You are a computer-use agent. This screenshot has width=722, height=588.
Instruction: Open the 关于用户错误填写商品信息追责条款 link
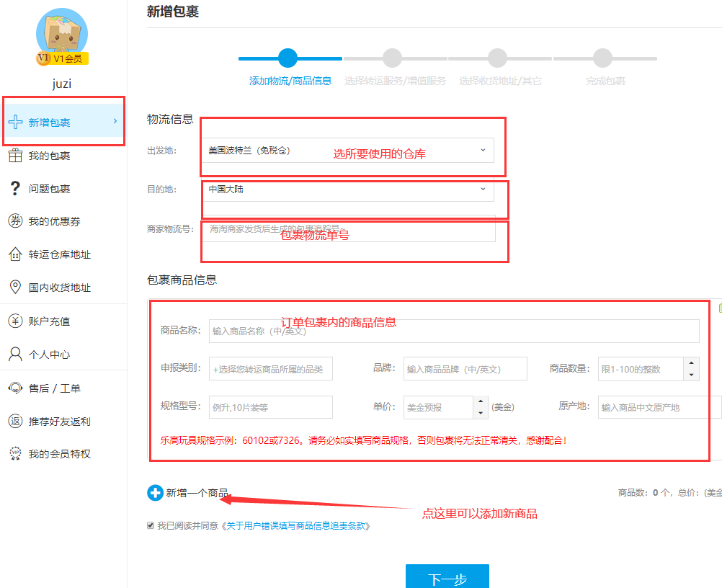click(295, 526)
